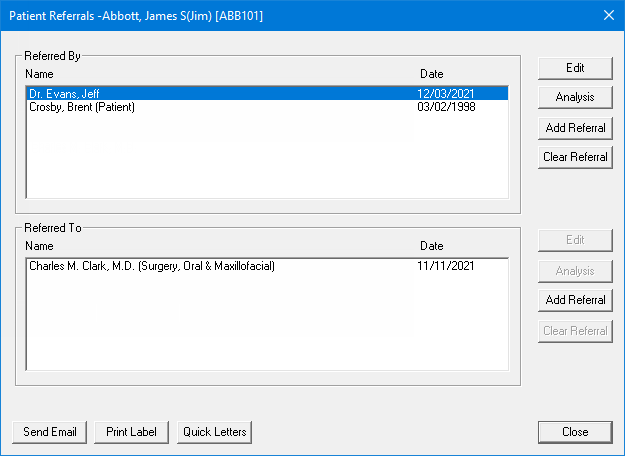Click the greyed Edit button under Referred To

(x=574, y=241)
